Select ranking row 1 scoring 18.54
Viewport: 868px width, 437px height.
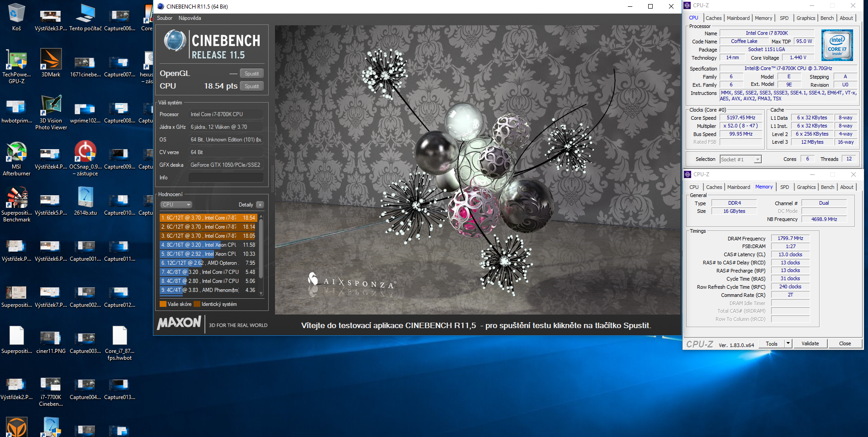[x=208, y=218]
